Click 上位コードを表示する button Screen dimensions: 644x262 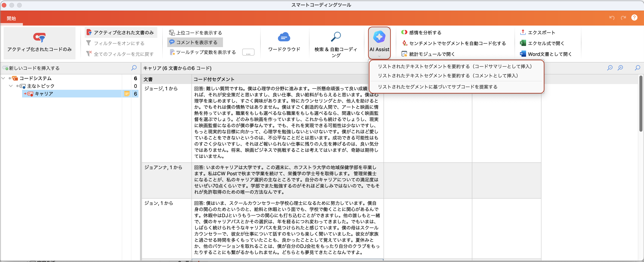[195, 33]
